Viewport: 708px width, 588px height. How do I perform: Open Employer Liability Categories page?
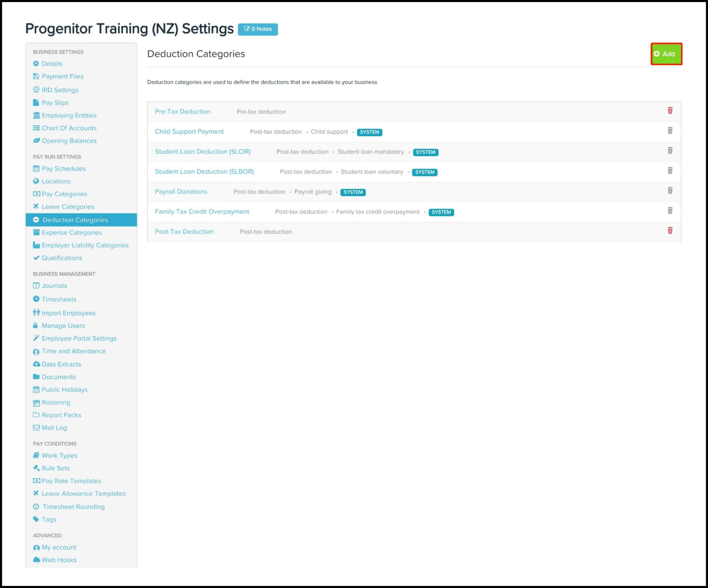point(85,245)
